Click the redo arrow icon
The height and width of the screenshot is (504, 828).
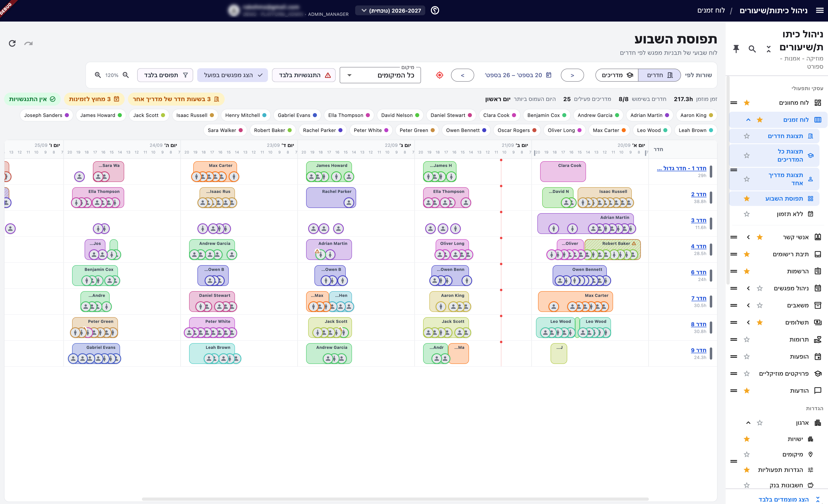pos(29,43)
